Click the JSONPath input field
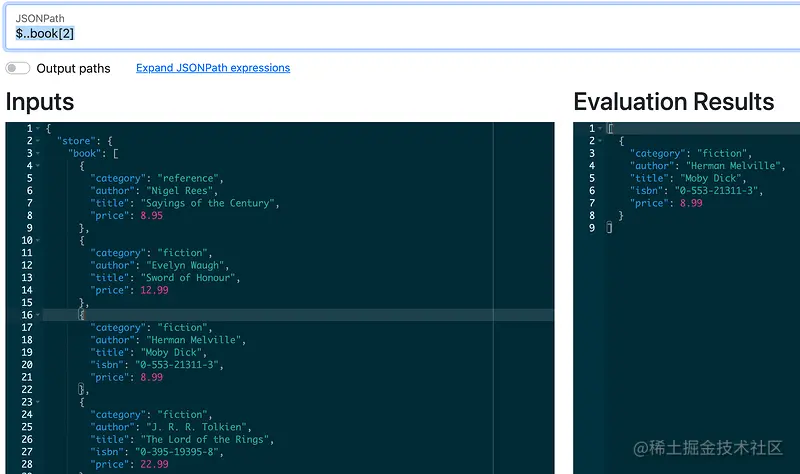 (402, 27)
